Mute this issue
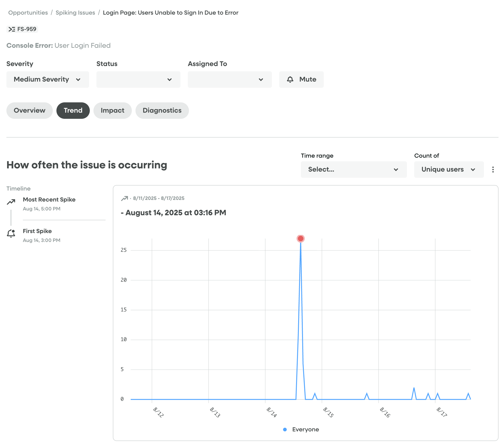 (301, 79)
